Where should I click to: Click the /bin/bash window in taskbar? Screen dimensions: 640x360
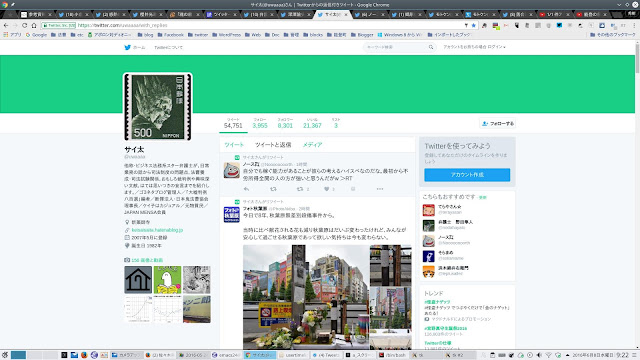[393, 355]
